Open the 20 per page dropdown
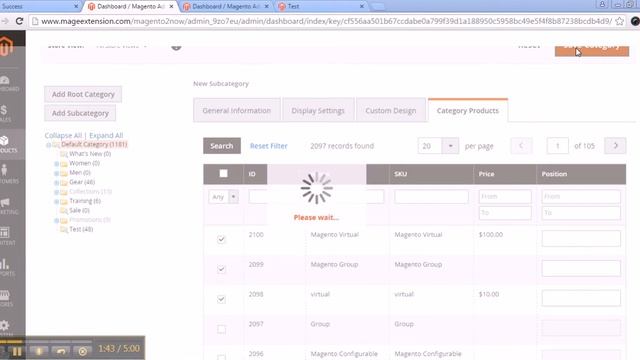 [438, 146]
